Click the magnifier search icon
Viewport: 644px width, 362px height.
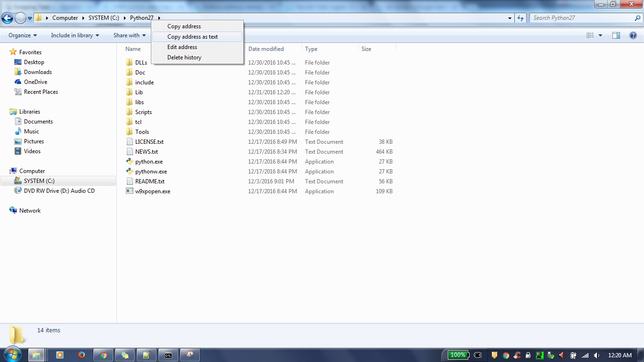coord(638,18)
